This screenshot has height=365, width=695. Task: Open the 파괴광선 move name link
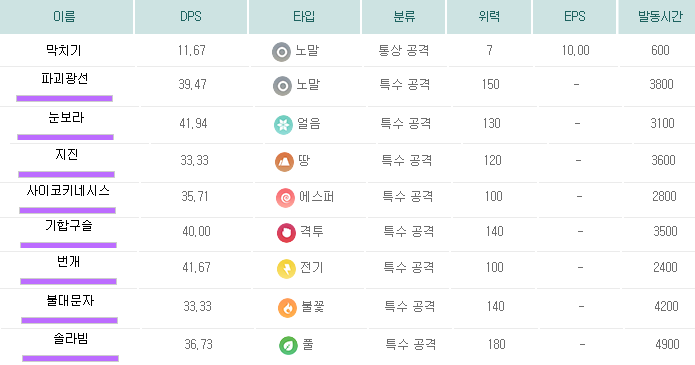[65, 79]
